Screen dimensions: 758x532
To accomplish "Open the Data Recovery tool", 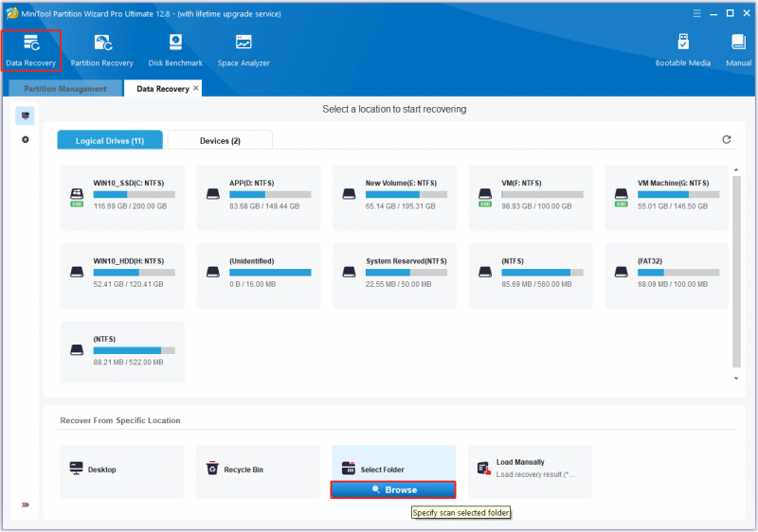I will tap(31, 51).
